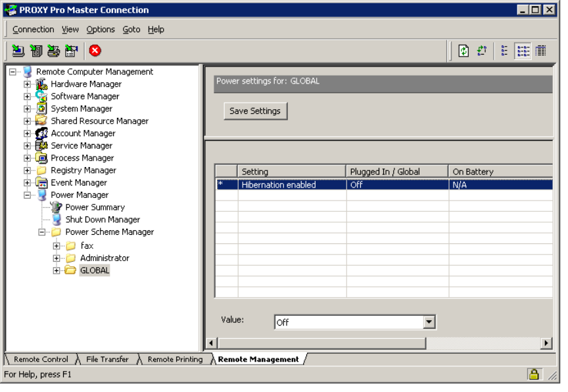
Task: Select the GLOBAL tree item
Action: [95, 270]
